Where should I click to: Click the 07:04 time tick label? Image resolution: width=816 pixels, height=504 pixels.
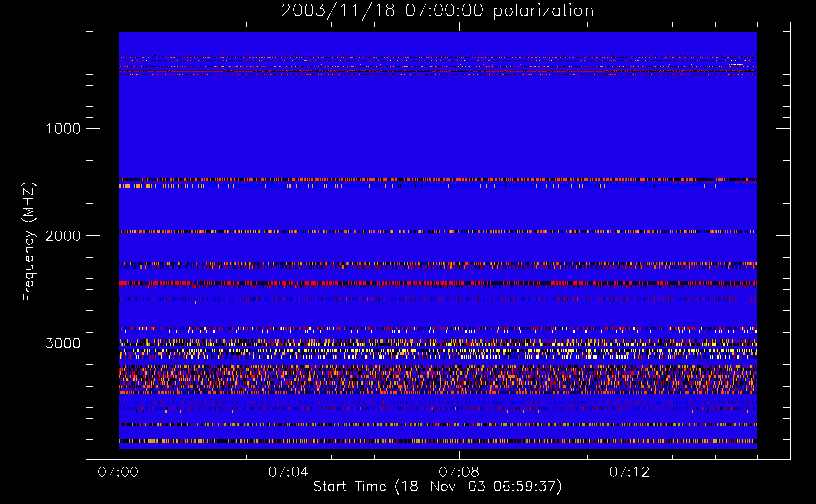pyautogui.click(x=288, y=472)
